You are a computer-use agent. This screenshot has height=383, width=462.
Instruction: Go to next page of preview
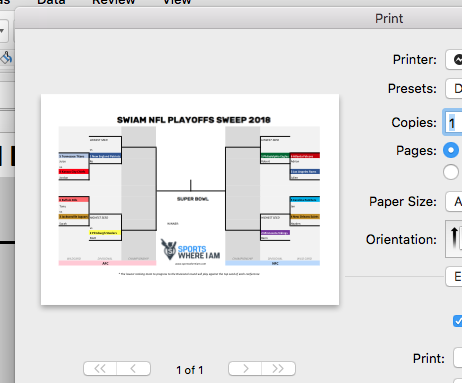click(245, 369)
